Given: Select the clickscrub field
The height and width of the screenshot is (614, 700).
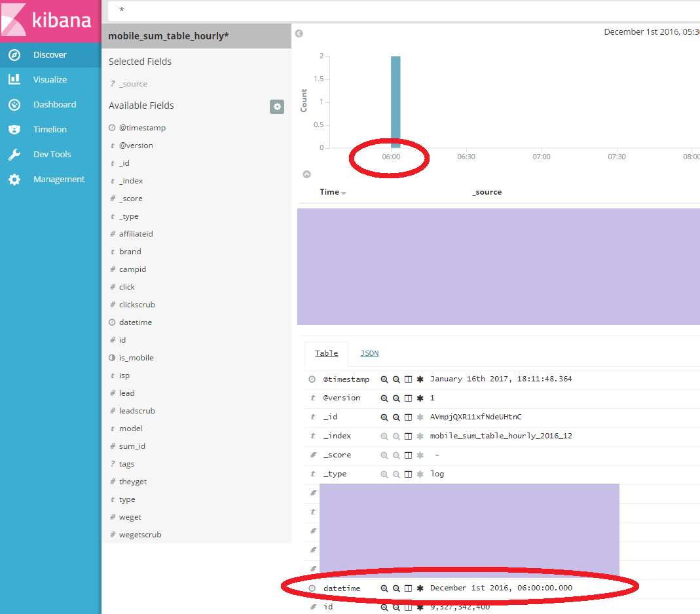Looking at the screenshot, I should (x=137, y=305).
